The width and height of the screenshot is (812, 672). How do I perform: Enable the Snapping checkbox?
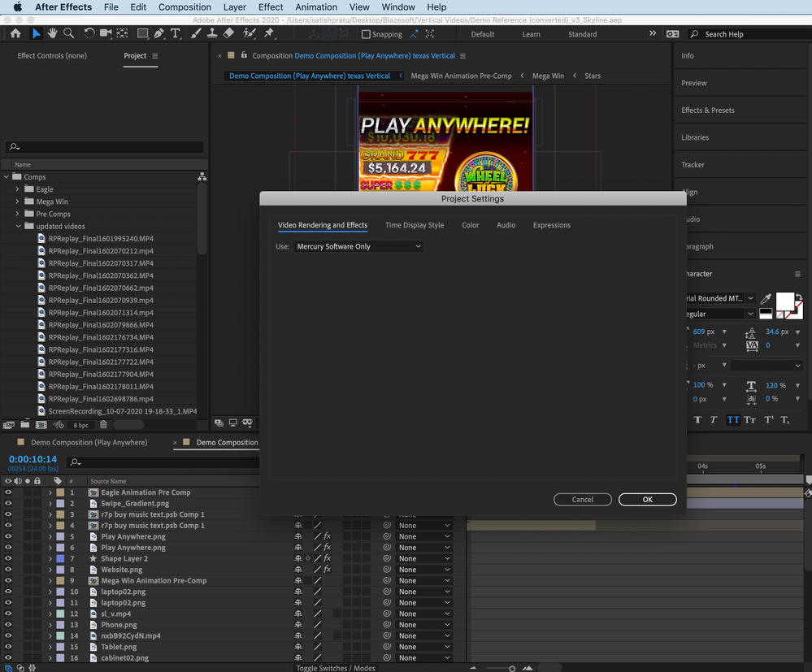pos(366,34)
